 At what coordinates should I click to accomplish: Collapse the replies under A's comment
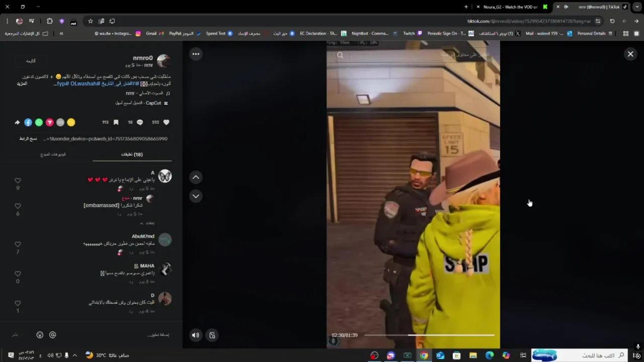click(x=147, y=223)
